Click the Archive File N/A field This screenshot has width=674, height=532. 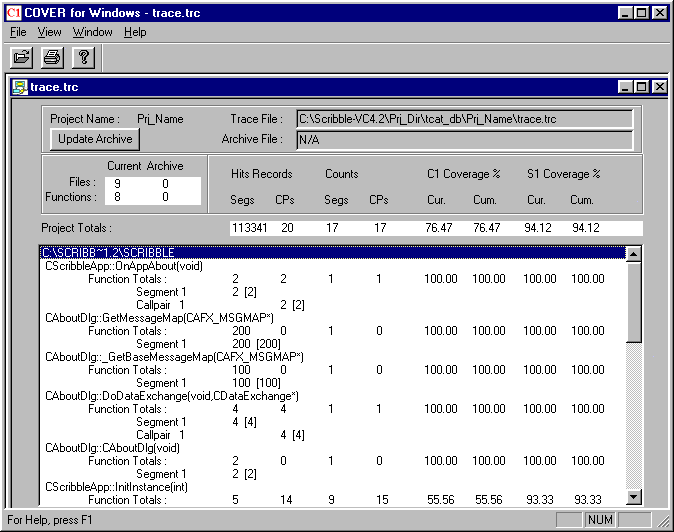(x=464, y=139)
